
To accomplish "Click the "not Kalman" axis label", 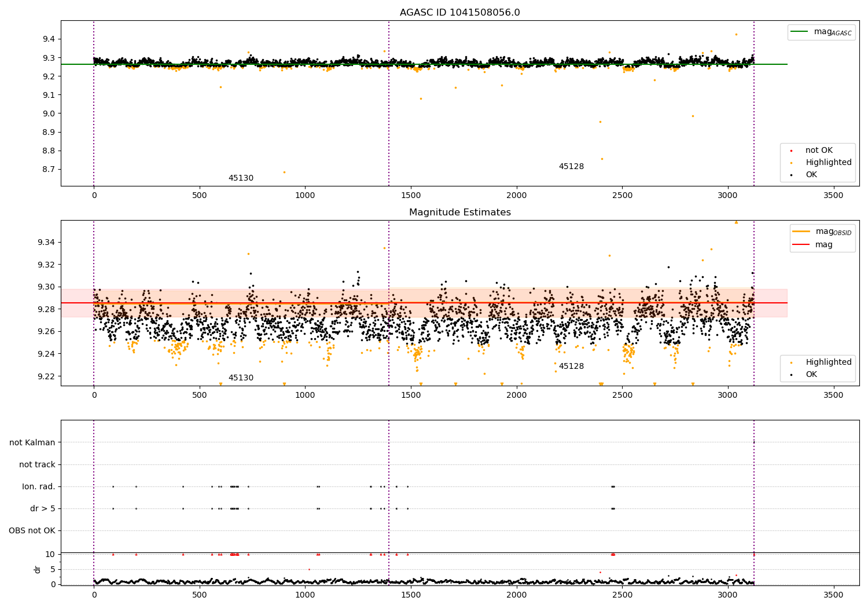I will coord(32,442).
